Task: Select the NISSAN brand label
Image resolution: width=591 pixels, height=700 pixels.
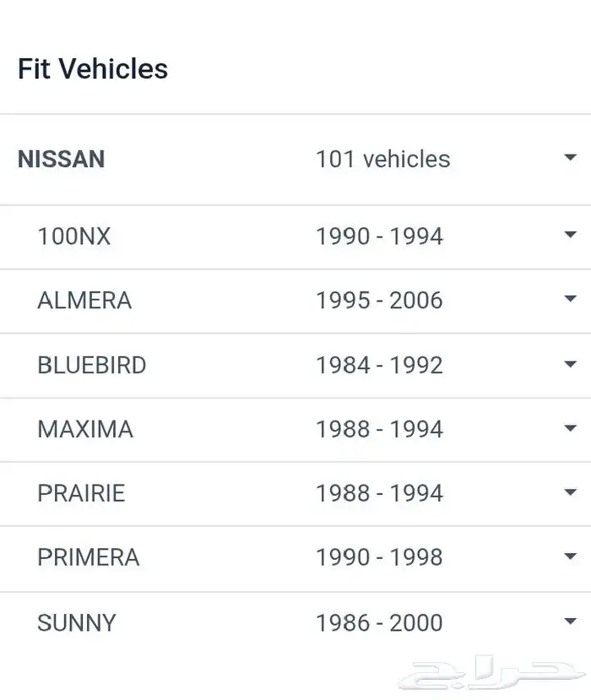Action: tap(62, 159)
